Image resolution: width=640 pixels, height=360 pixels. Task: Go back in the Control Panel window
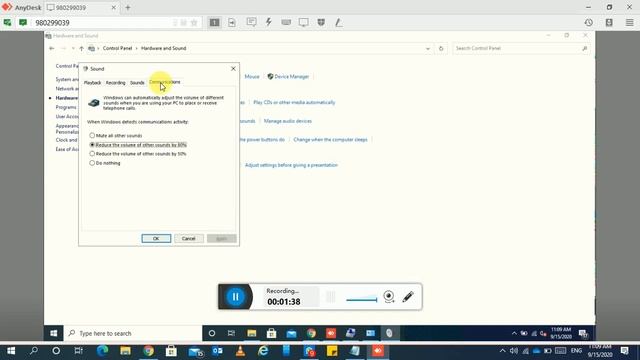click(x=52, y=48)
